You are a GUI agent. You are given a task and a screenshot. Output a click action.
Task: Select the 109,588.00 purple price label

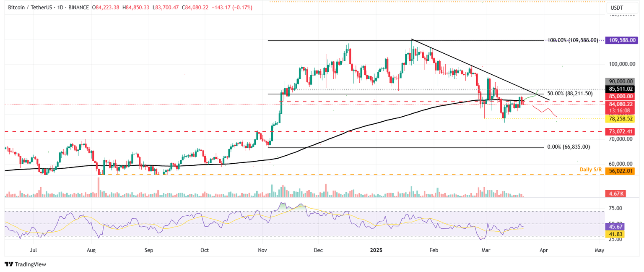coord(622,40)
